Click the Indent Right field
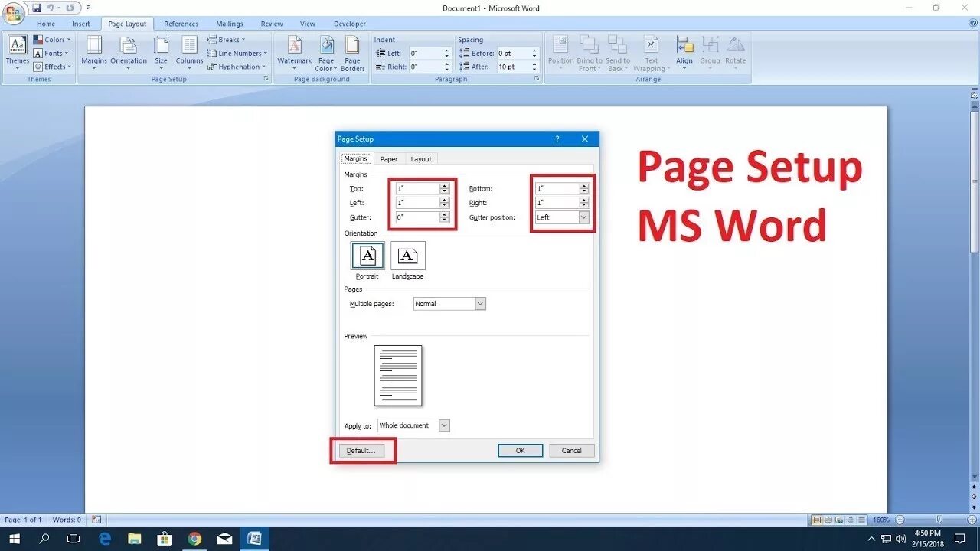The height and width of the screenshot is (551, 980). tap(430, 67)
